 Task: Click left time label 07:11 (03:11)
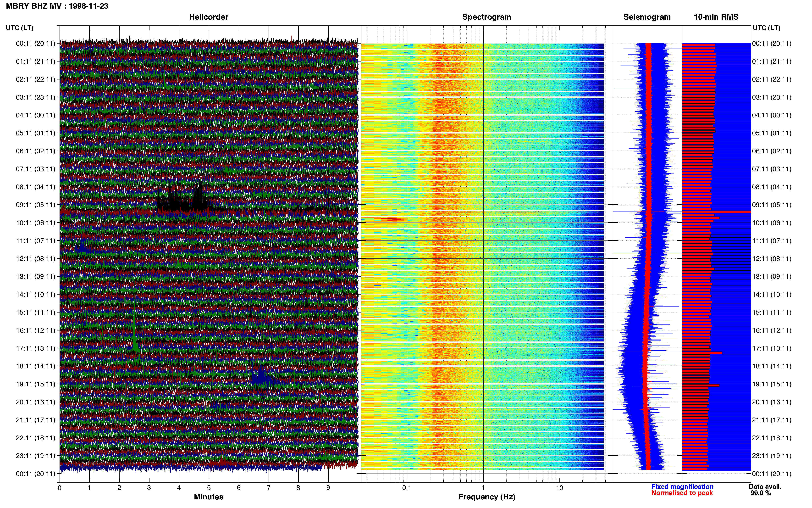36,169
